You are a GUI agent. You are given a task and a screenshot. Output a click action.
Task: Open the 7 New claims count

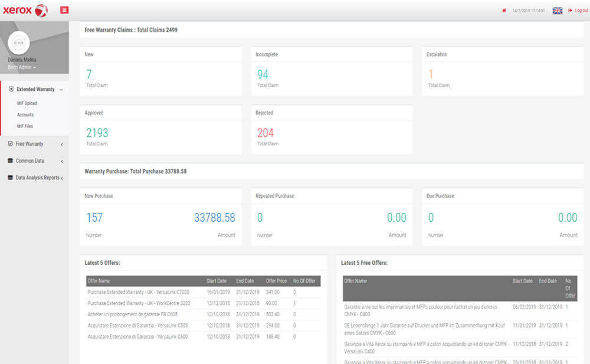(89, 74)
